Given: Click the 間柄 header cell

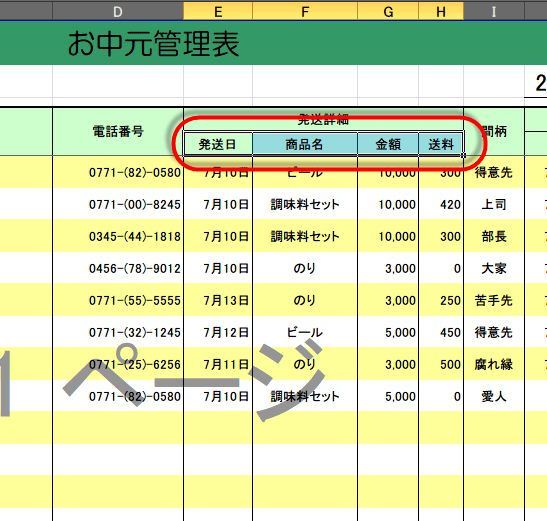Looking at the screenshot, I should [494, 132].
